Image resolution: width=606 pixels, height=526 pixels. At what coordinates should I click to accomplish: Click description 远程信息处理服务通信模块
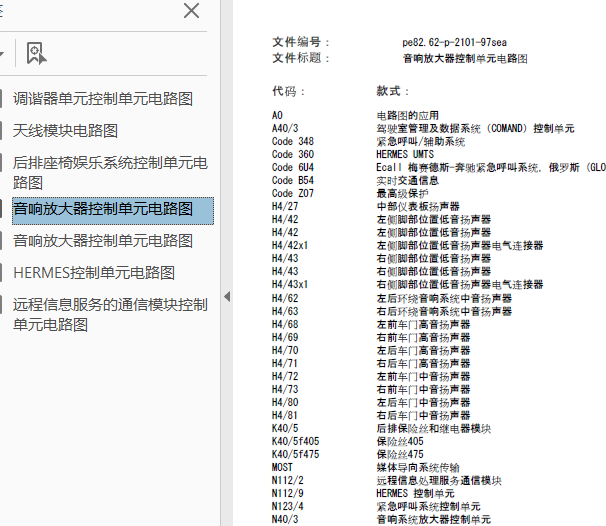point(439,480)
